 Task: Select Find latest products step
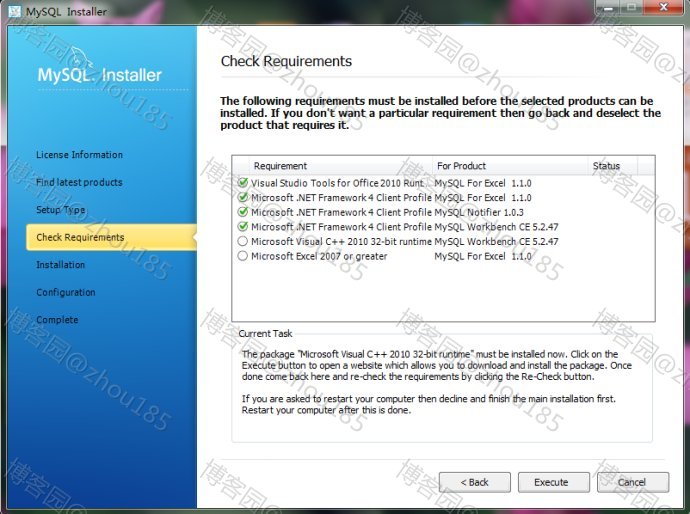[79, 182]
